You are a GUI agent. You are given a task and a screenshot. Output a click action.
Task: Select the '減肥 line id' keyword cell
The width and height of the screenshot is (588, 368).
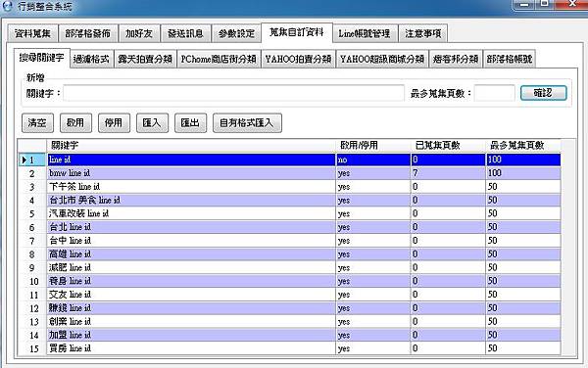click(x=191, y=267)
